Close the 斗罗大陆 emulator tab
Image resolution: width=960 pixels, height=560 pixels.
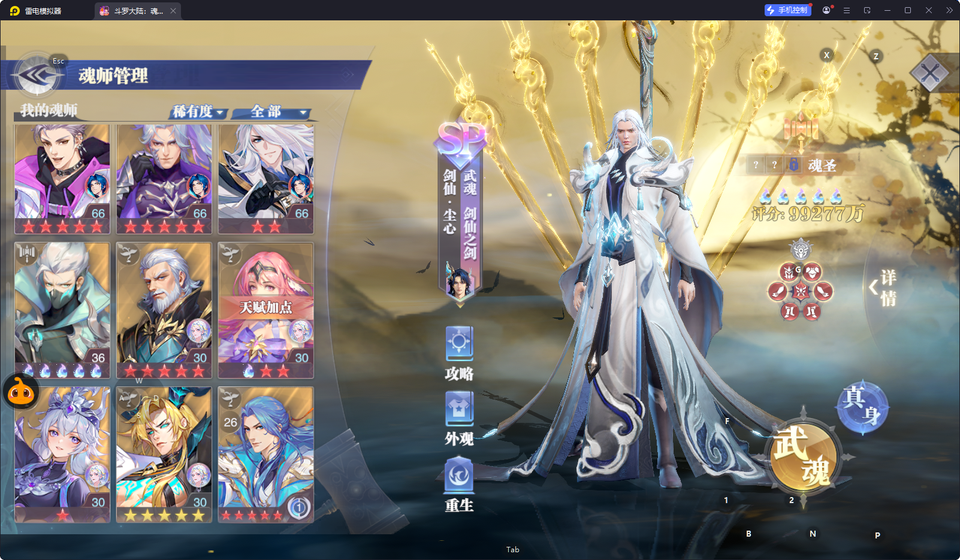coord(173,11)
